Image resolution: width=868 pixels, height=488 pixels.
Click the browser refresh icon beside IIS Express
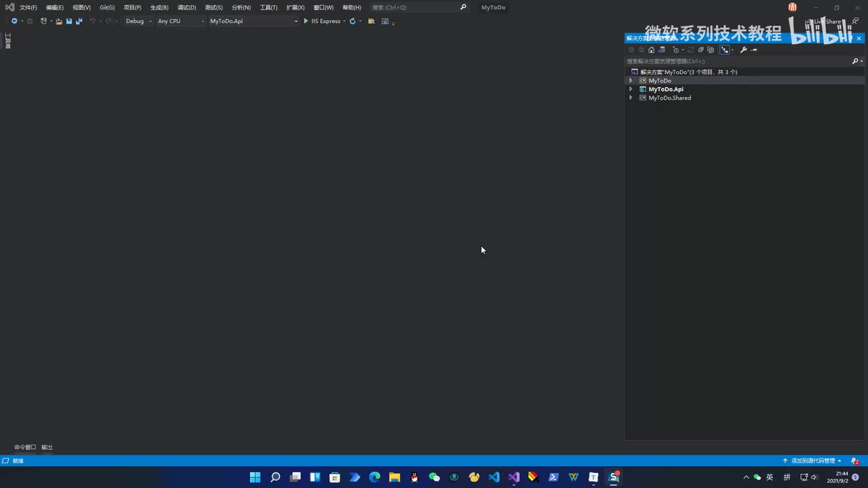click(x=353, y=21)
